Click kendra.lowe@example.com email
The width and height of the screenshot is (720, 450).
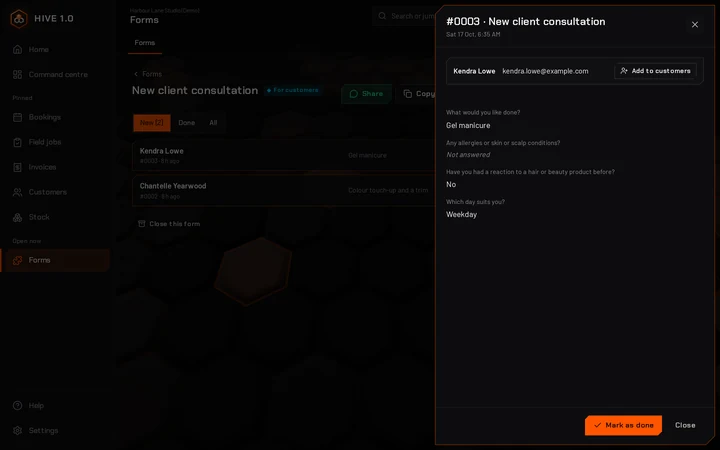pos(545,71)
